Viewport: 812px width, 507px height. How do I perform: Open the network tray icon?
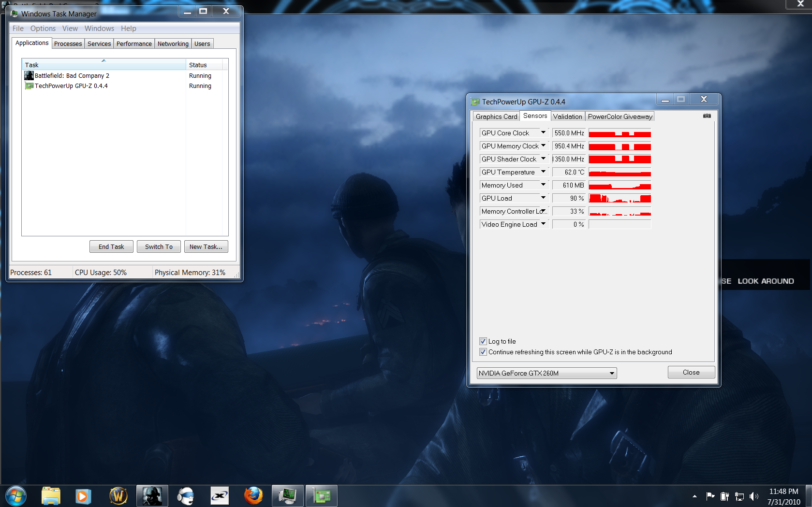pos(739,496)
